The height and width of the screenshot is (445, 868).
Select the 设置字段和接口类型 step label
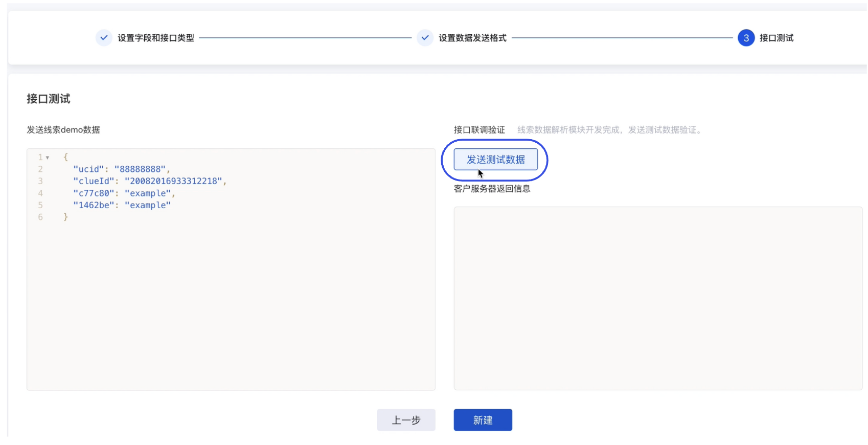[x=156, y=38]
